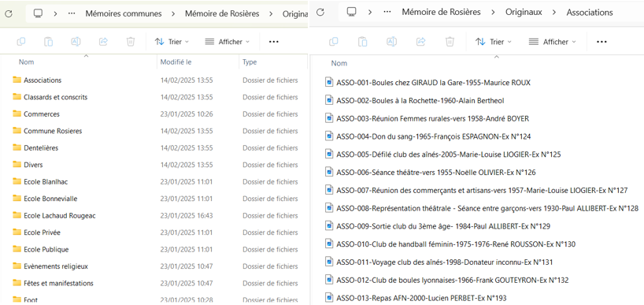Select file ASSO-010-Club de handball féminin

(x=456, y=244)
